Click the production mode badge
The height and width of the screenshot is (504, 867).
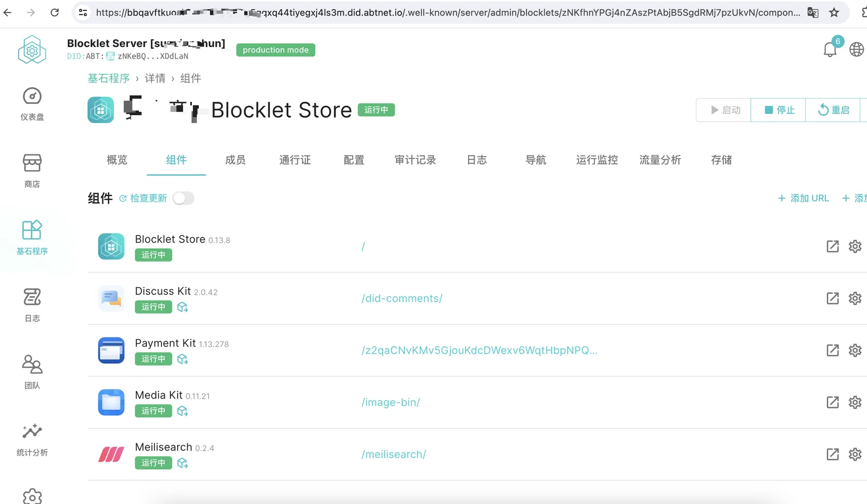point(276,50)
